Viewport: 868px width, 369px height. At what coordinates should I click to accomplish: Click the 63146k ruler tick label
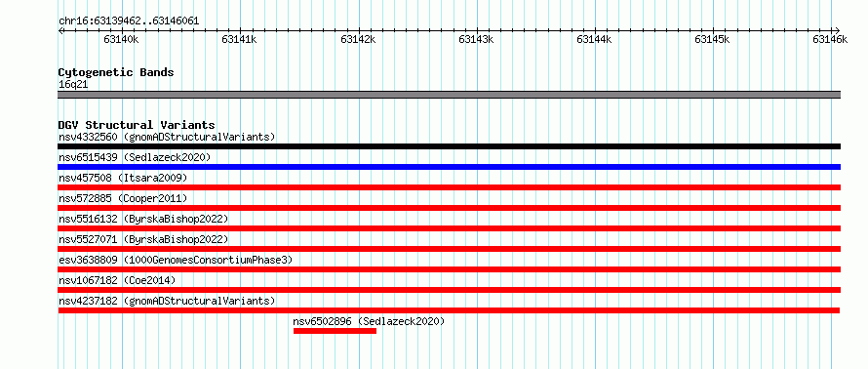point(830,39)
